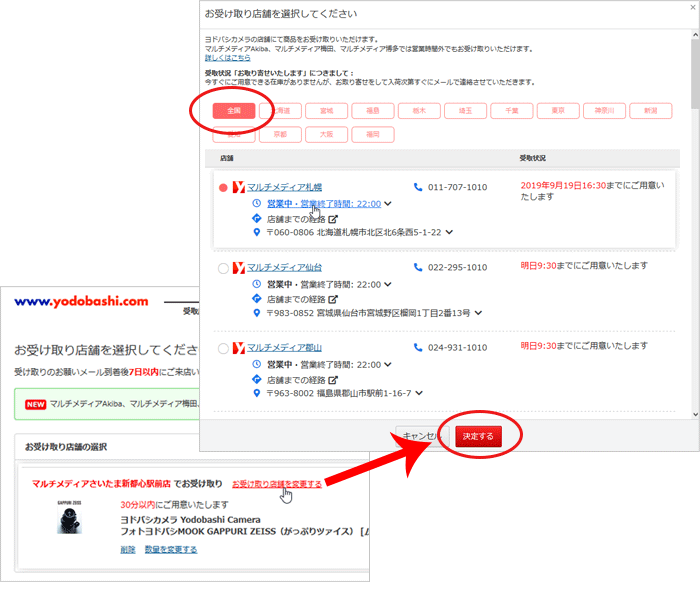Open the 詳しくはこちら link
700x600 pixels.
tap(228, 58)
